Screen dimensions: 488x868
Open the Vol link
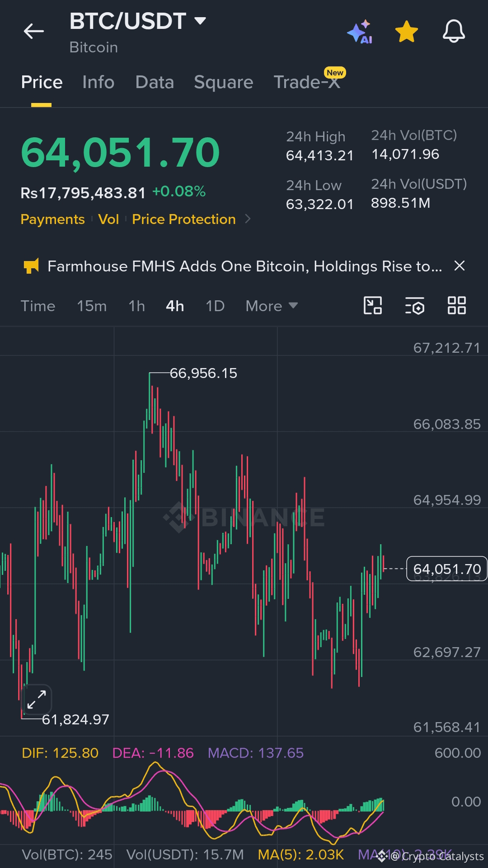coord(108,219)
